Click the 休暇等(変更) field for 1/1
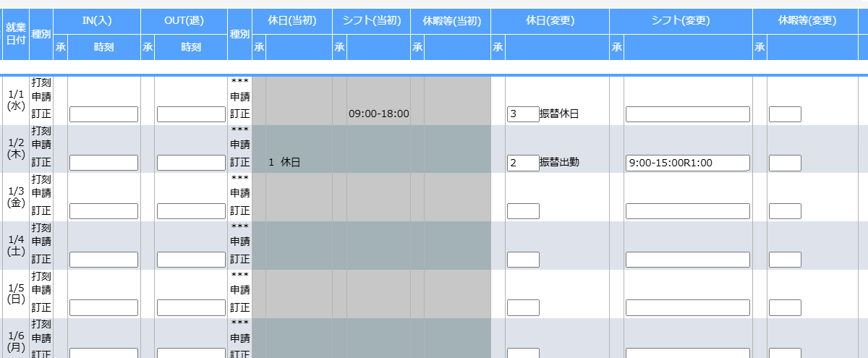The width and height of the screenshot is (868, 358). point(785,114)
